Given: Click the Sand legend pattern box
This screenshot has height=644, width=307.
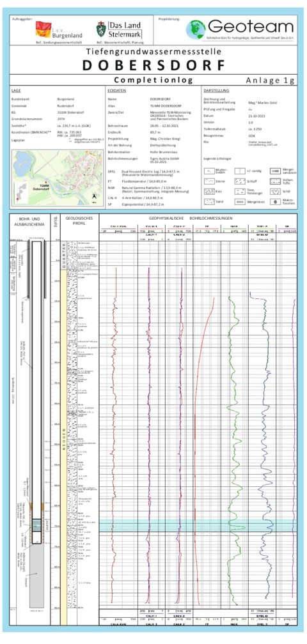Looking at the screenshot, I should pyautogui.click(x=209, y=202).
